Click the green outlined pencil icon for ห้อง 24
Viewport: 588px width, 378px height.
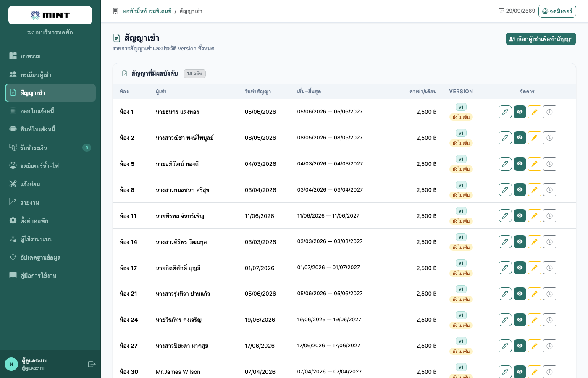(505, 320)
